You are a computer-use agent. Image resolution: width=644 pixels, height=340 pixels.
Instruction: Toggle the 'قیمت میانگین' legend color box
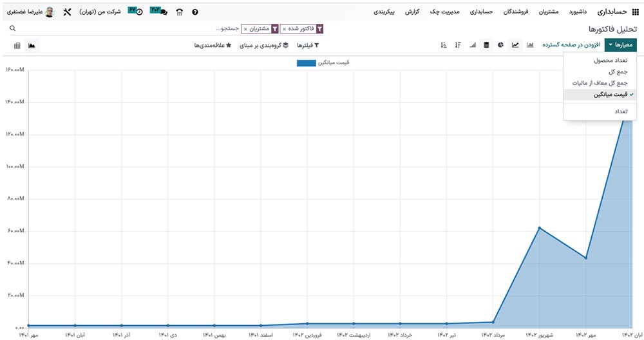click(x=306, y=63)
